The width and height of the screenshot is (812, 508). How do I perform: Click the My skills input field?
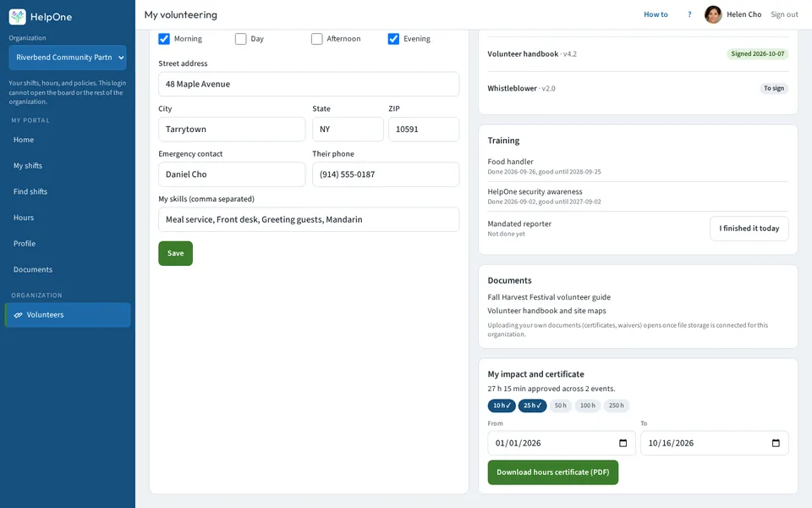309,220
